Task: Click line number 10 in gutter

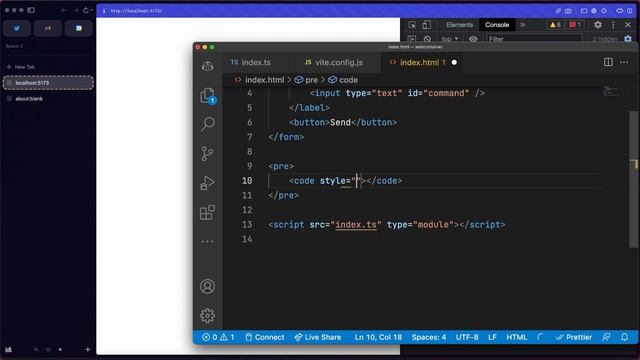Action: tap(247, 181)
